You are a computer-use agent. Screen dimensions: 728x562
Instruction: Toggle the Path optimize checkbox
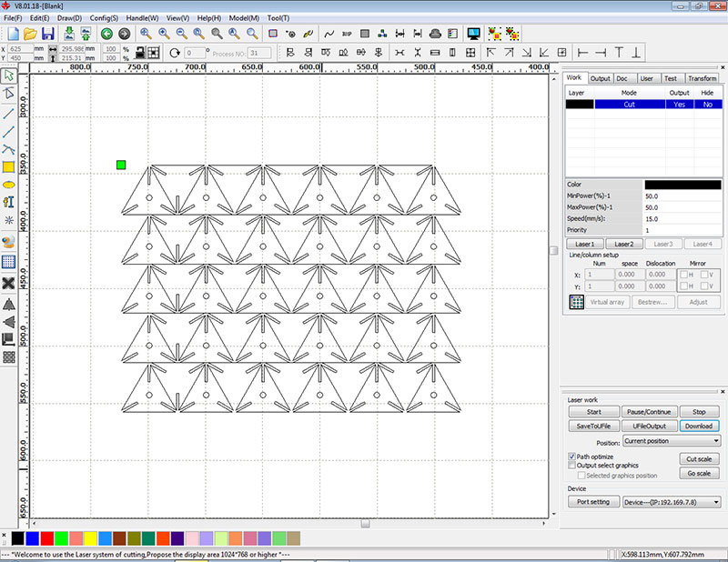pos(572,457)
